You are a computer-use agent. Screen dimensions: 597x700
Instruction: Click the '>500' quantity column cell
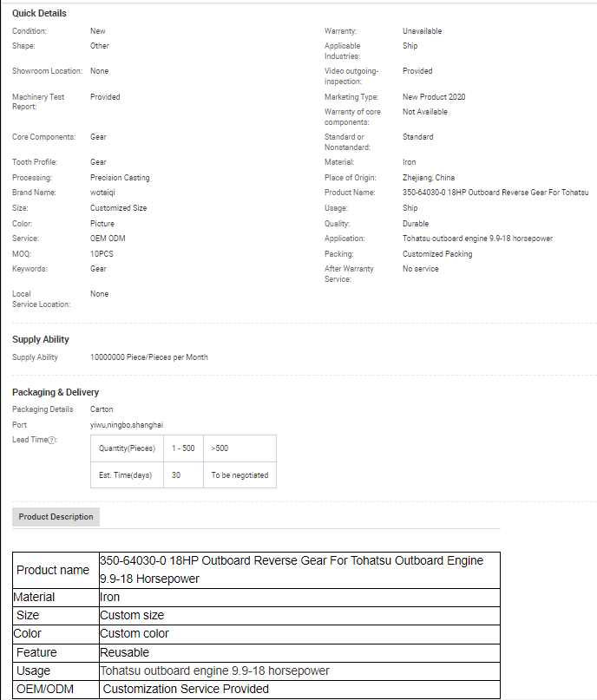(220, 448)
